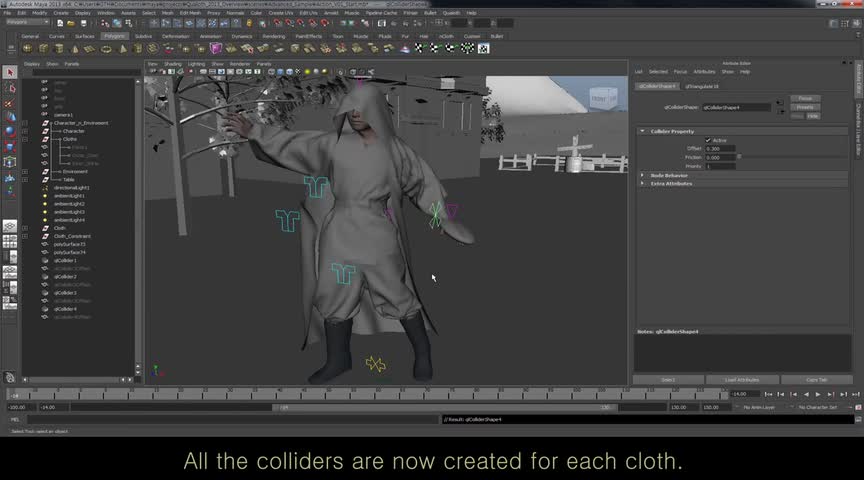Click the Save Scene icon
The width and height of the screenshot is (864, 480).
83,23
